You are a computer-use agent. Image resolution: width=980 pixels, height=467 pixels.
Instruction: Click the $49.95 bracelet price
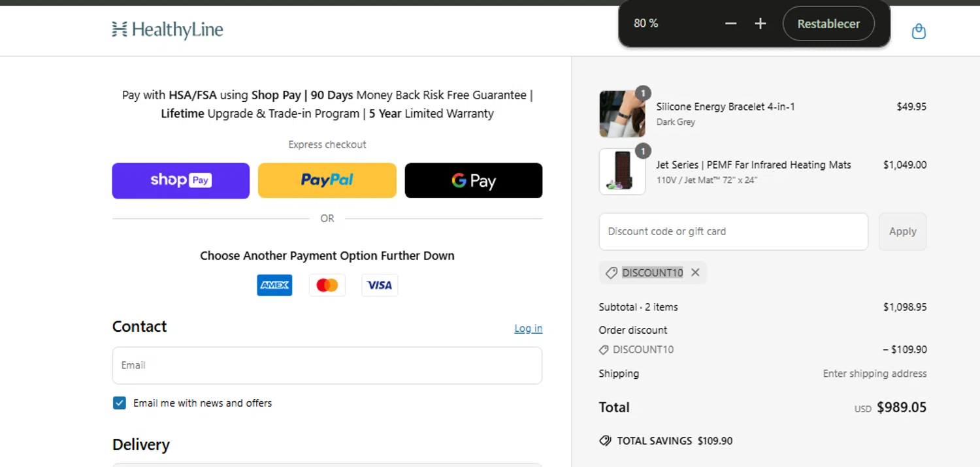tap(911, 106)
